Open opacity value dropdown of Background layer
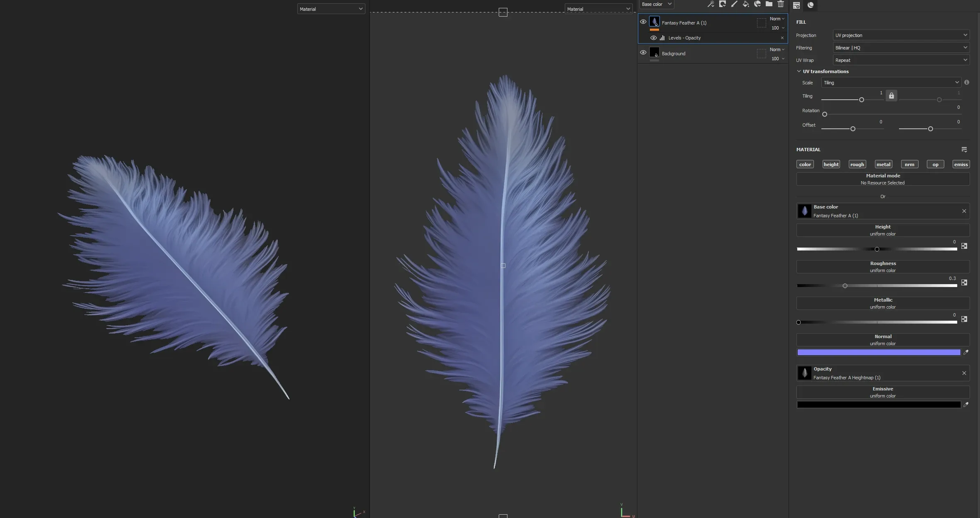 778,59
